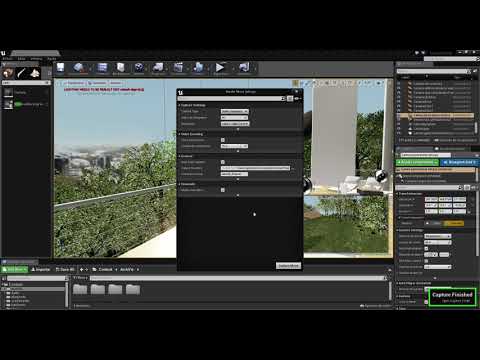Toggle the checkbox in Video Encoding section
Image resolution: width=480 pixels, height=360 pixels.
tap(223, 140)
